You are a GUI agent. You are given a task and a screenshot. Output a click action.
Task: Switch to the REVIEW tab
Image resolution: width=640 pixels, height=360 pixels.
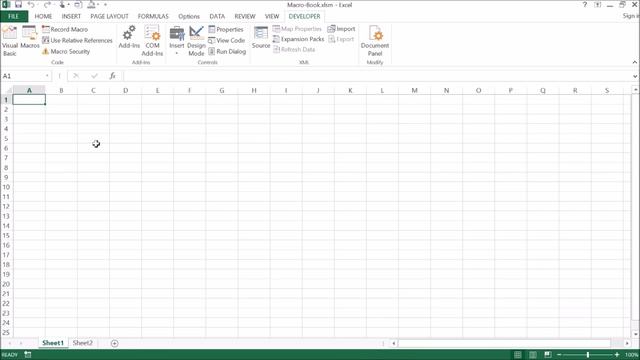pos(245,16)
